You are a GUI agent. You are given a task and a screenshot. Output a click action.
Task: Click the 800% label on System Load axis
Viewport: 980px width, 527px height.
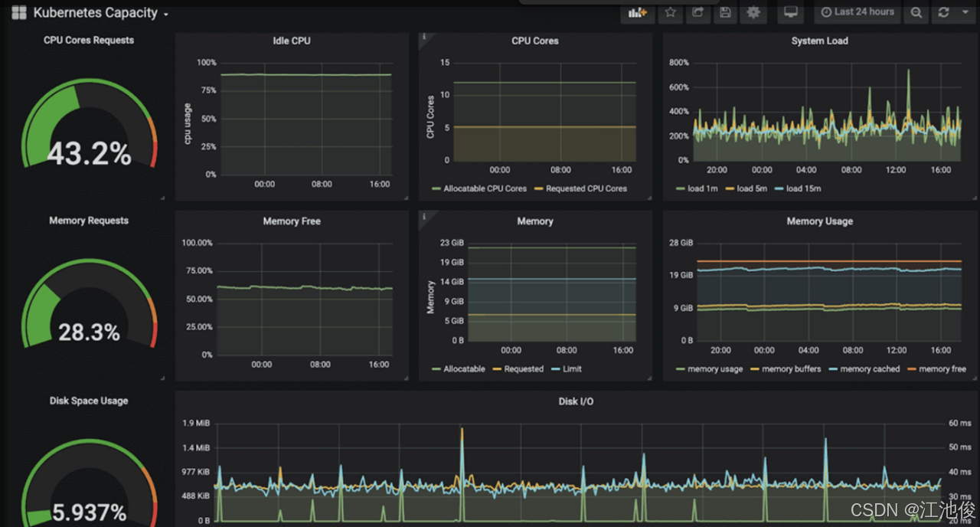pos(679,63)
